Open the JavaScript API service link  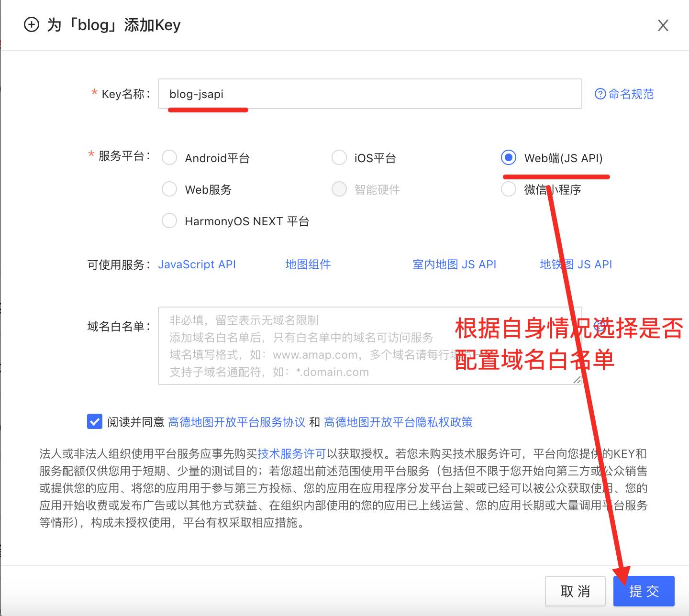[x=197, y=264]
